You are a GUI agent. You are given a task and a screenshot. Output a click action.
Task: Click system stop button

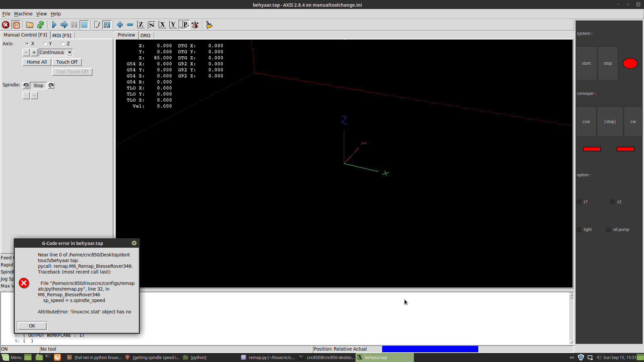(608, 63)
